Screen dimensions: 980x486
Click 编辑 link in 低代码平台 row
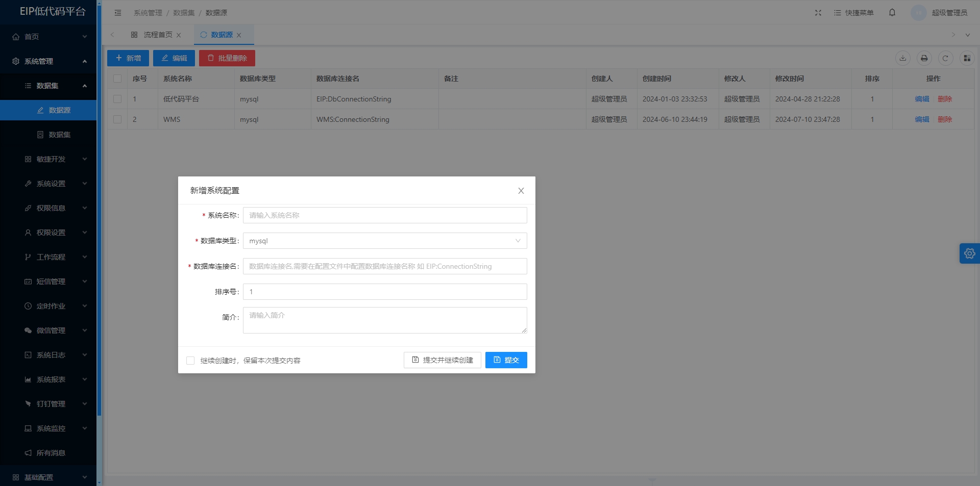coord(922,99)
